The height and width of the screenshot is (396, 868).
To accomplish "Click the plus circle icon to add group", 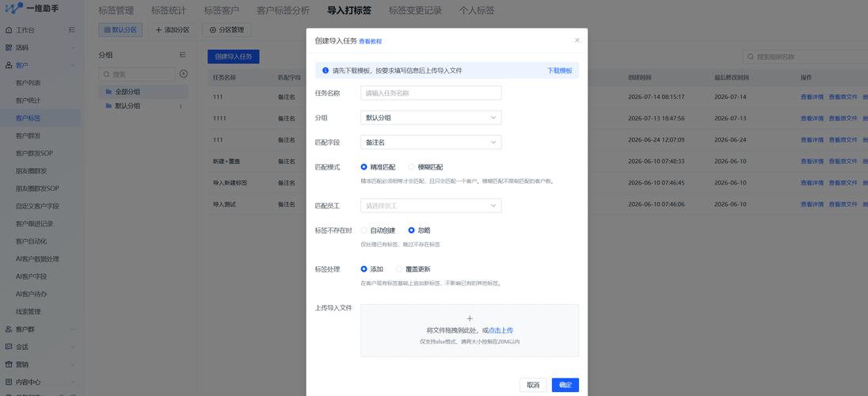I will click(184, 74).
